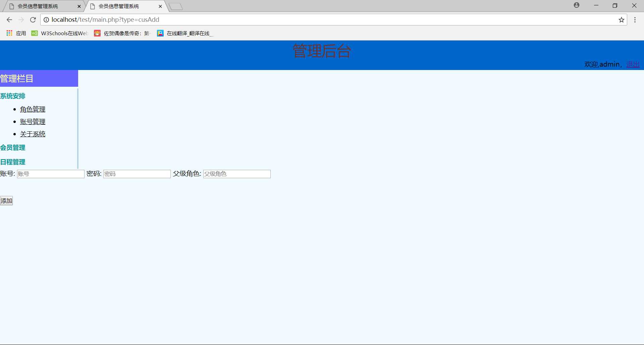Expand the 日程管理 section
Screen dimensions: 644x345
pyautogui.click(x=13, y=162)
